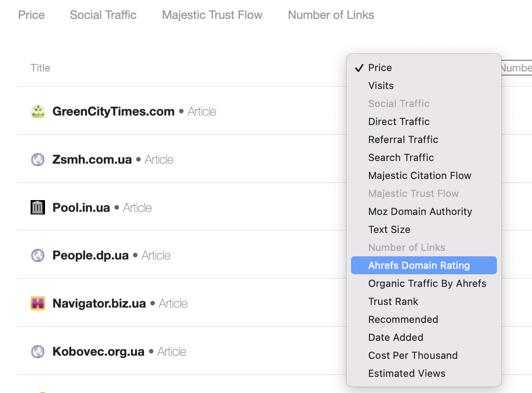Click the checkmark beside Price
The image size is (532, 393).
(x=359, y=67)
